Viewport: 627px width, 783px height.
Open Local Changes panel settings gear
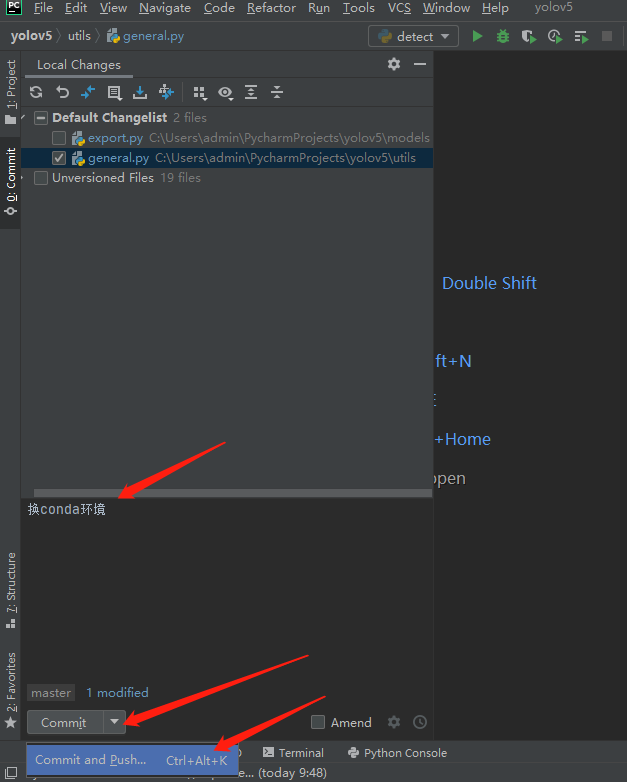394,64
